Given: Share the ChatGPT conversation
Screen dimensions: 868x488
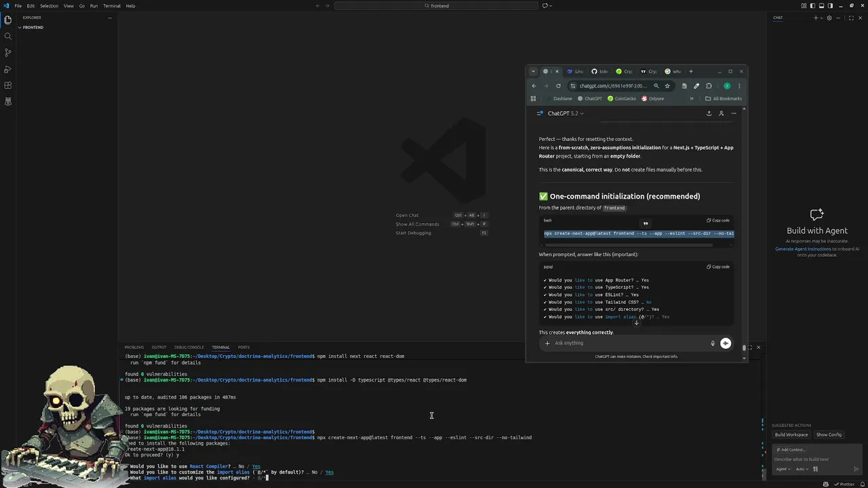Looking at the screenshot, I should coord(709,113).
